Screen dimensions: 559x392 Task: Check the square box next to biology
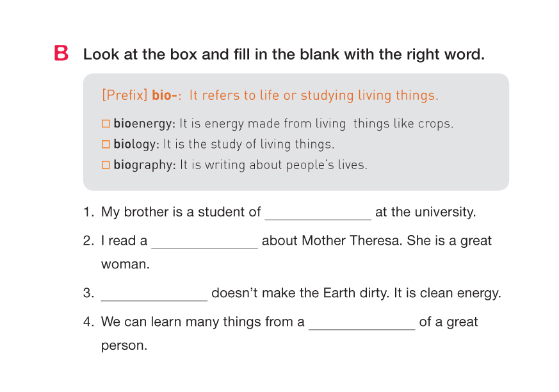click(106, 145)
